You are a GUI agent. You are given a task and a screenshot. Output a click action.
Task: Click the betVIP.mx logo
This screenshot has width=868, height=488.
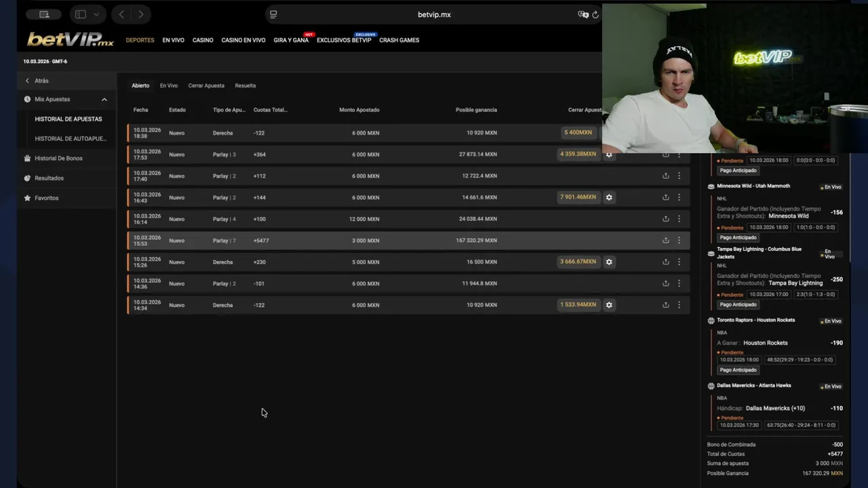(x=71, y=40)
